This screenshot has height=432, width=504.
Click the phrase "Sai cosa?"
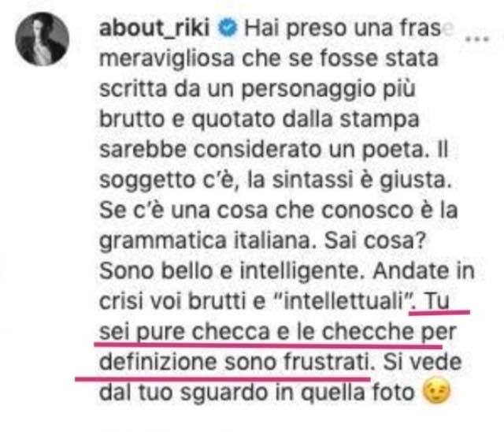tap(375, 240)
